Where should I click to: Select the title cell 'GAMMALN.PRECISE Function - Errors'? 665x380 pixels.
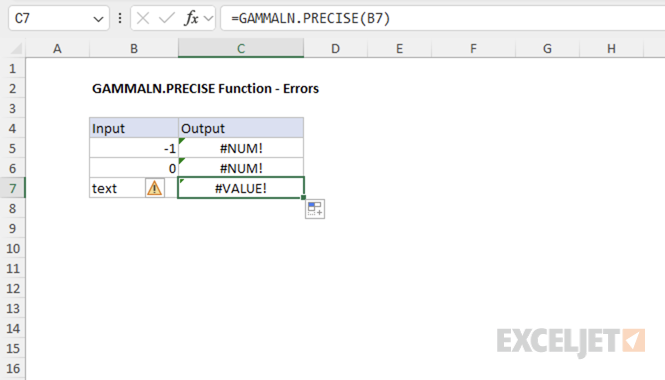tap(205, 88)
